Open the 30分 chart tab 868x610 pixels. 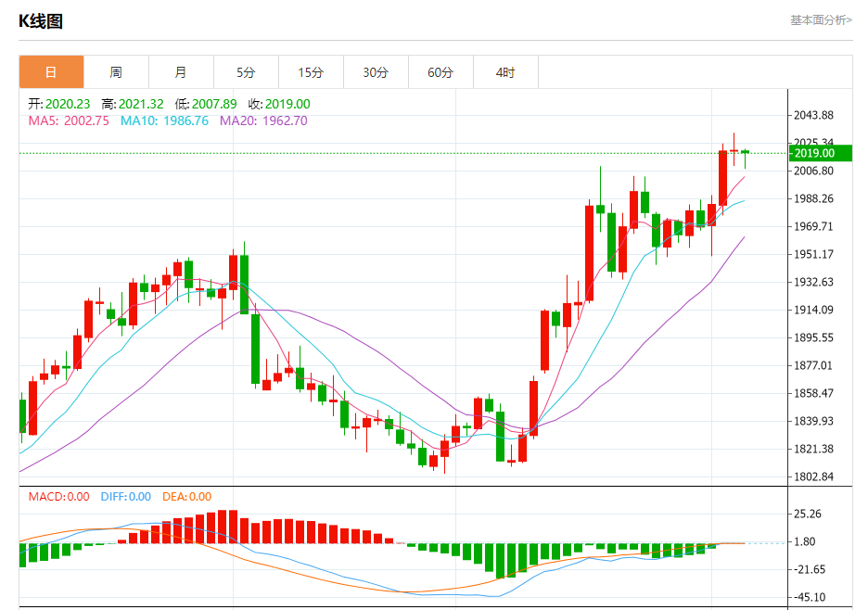(376, 72)
